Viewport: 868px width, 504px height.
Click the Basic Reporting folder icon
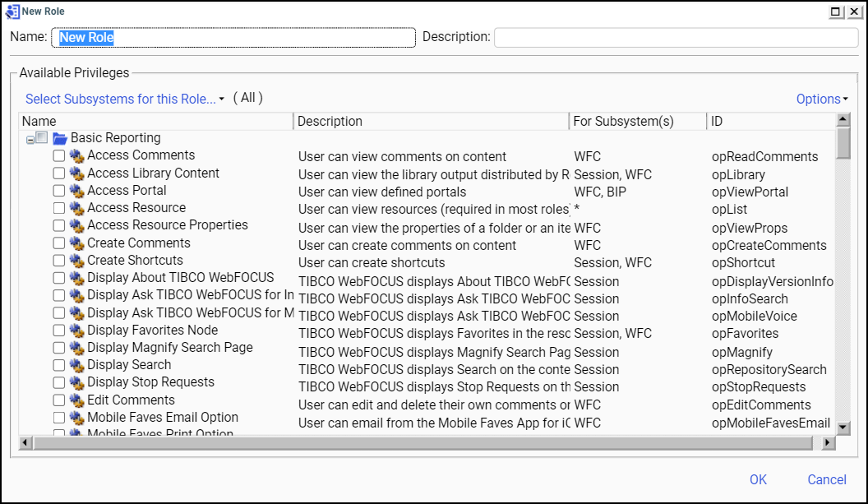[x=59, y=138]
